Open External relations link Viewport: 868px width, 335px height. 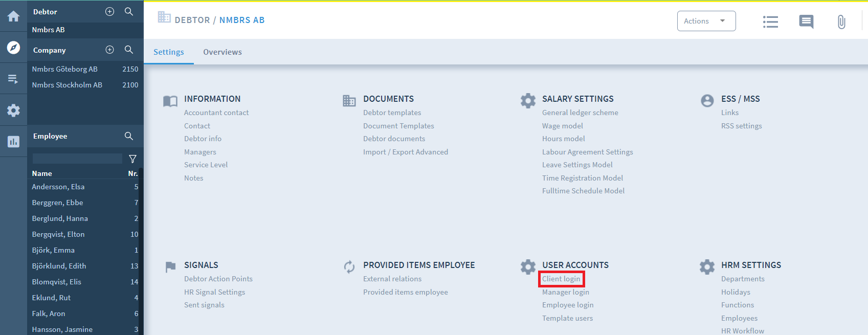tap(392, 279)
